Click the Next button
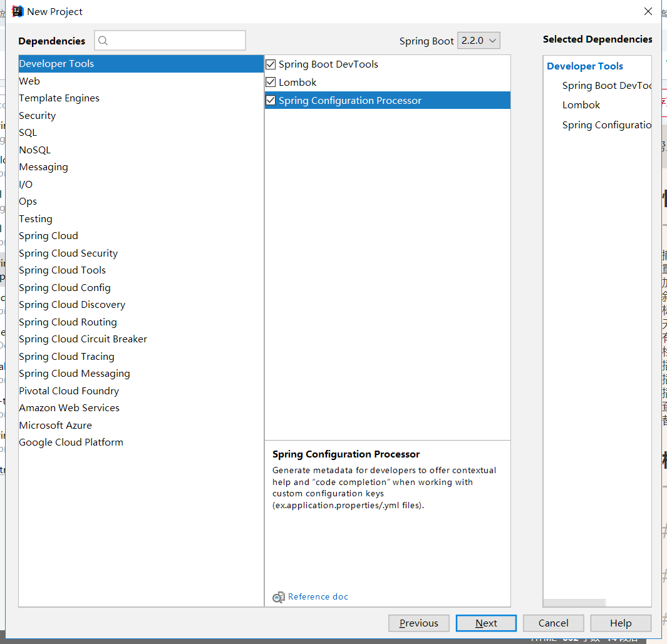 tap(486, 623)
